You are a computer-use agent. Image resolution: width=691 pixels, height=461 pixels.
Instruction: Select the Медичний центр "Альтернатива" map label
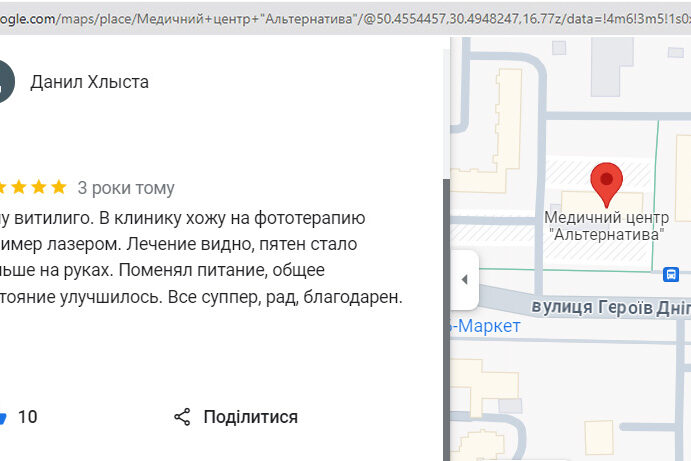(x=606, y=225)
